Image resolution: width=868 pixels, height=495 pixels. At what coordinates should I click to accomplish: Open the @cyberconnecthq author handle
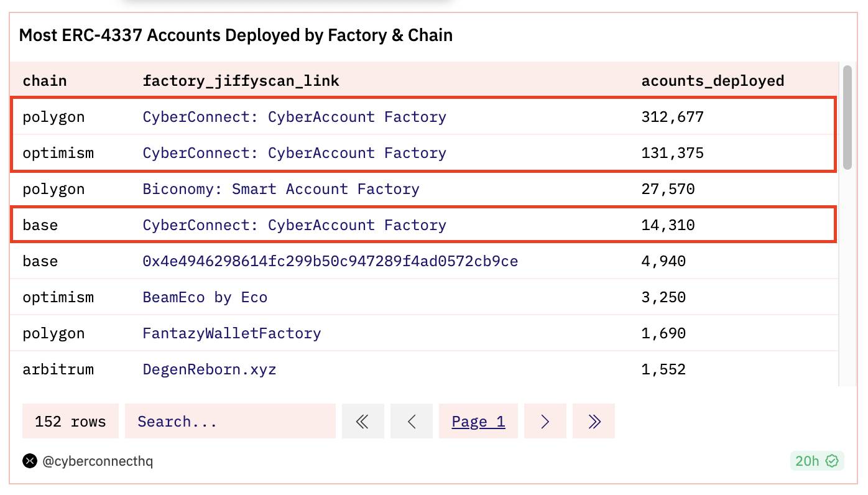(98, 461)
